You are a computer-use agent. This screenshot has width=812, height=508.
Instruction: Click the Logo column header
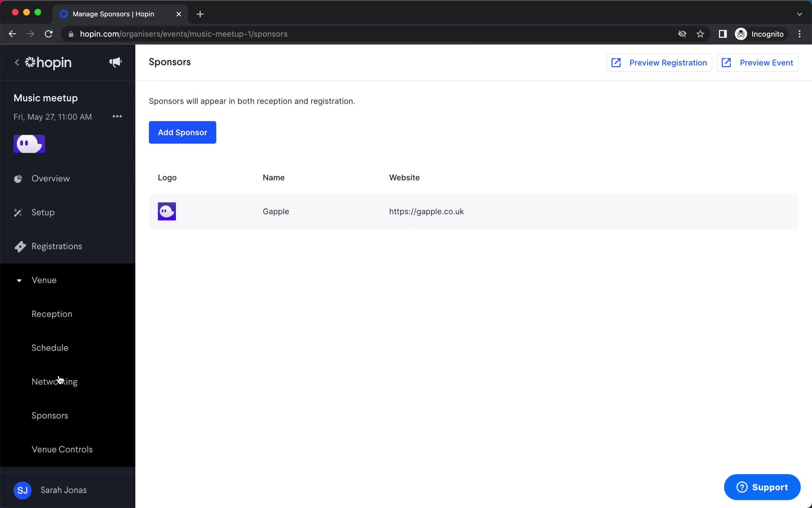coord(167,178)
